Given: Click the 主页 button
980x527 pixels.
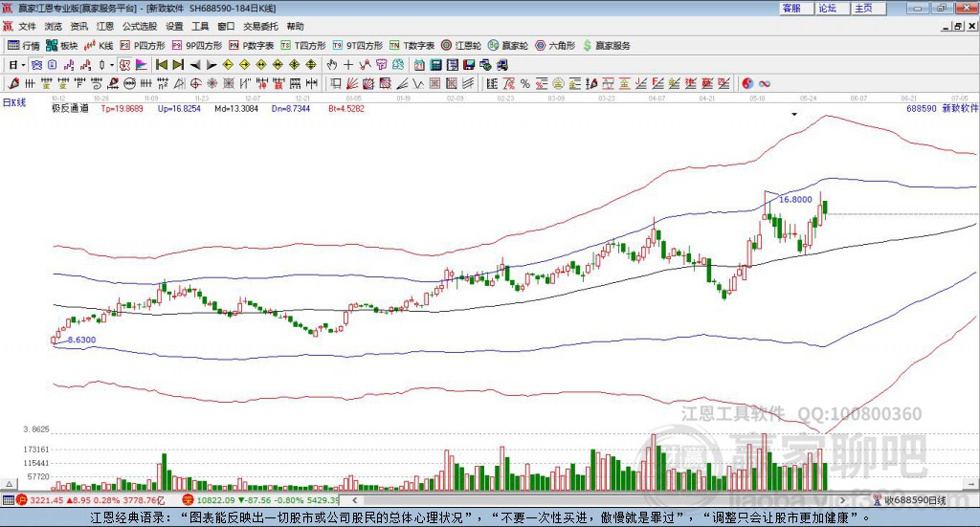Looking at the screenshot, I should [868, 8].
